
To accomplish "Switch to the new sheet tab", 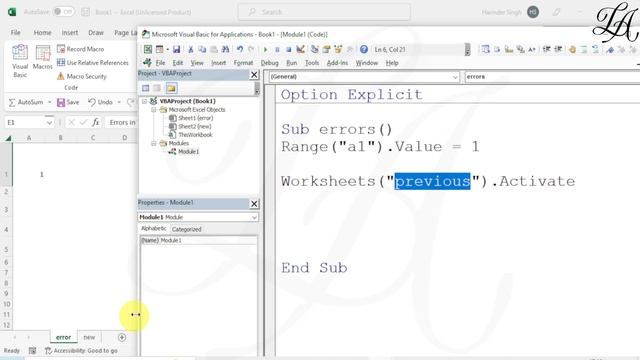I will [89, 337].
